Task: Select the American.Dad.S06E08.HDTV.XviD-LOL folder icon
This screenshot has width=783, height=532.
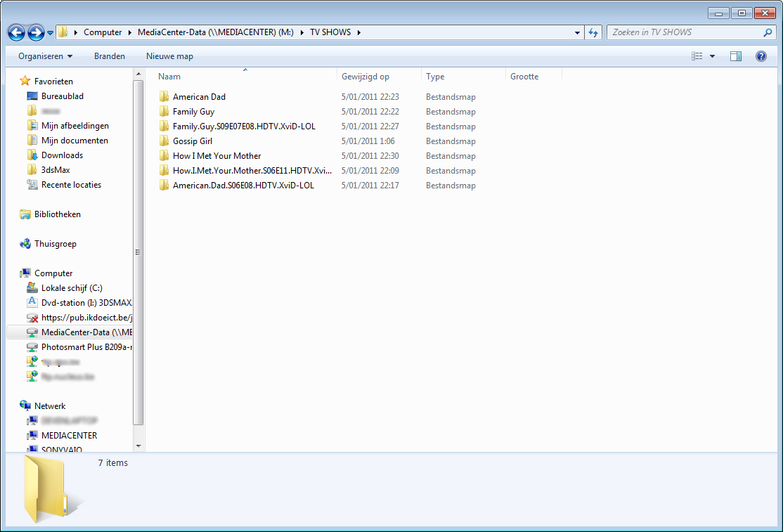Action: (164, 185)
